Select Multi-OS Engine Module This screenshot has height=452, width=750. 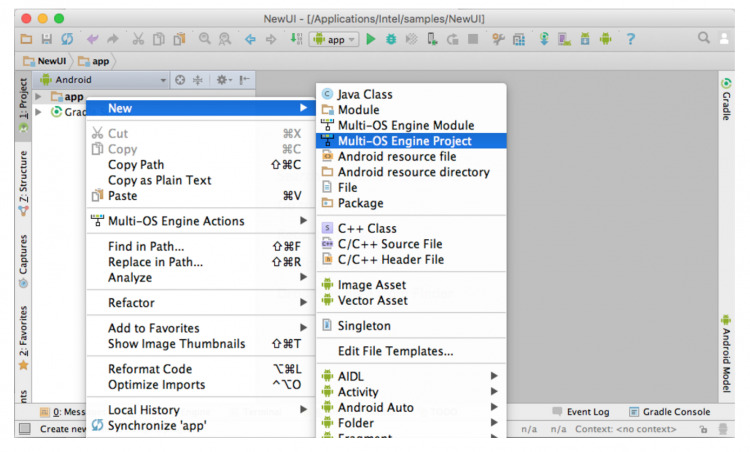tap(411, 125)
